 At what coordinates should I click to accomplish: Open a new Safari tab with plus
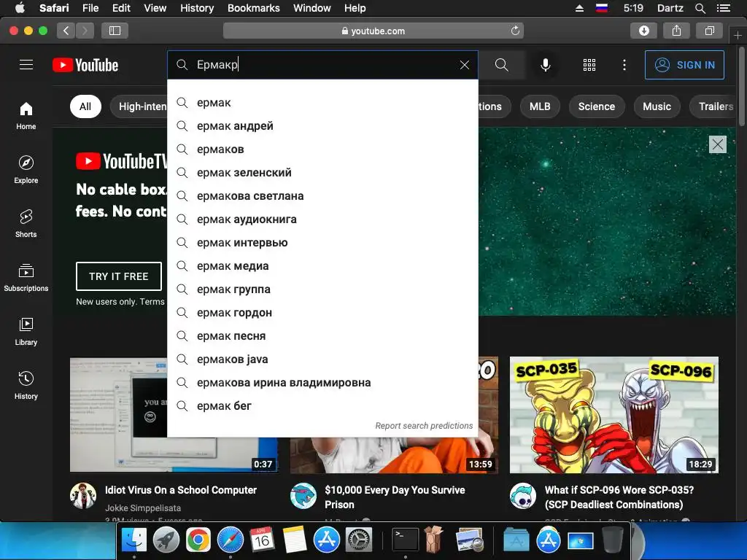[738, 35]
